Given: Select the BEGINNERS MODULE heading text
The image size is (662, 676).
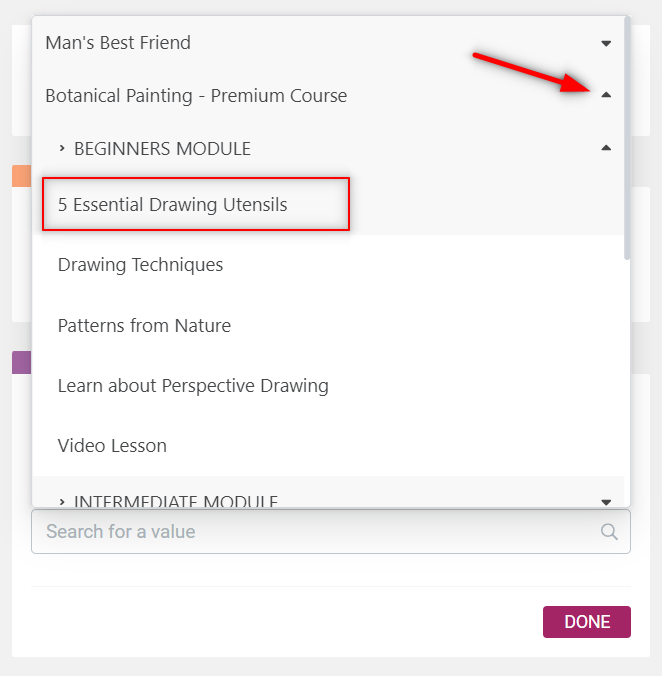Looking at the screenshot, I should 162,149.
